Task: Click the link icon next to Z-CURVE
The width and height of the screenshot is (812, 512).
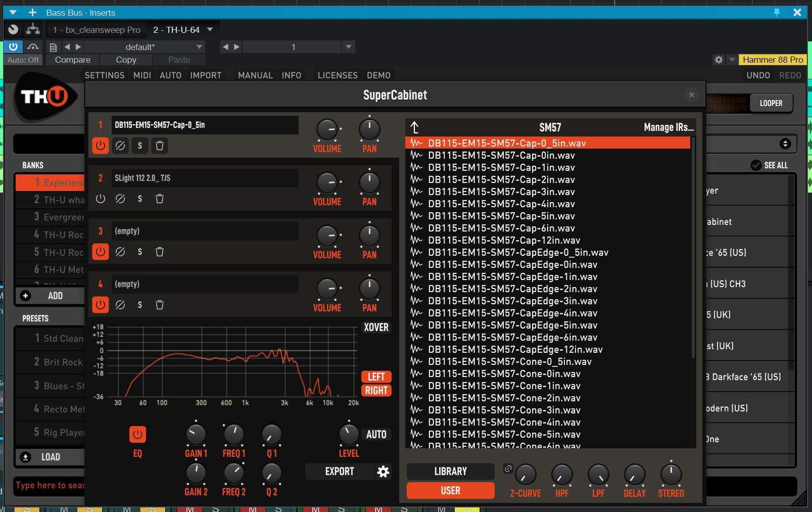Action: click(508, 469)
